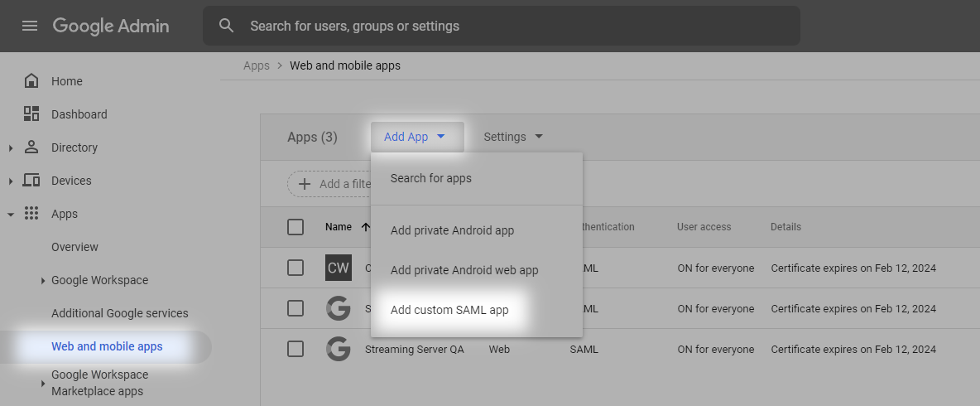980x406 pixels.
Task: Click the Home icon in sidebar
Action: pyautogui.click(x=31, y=81)
